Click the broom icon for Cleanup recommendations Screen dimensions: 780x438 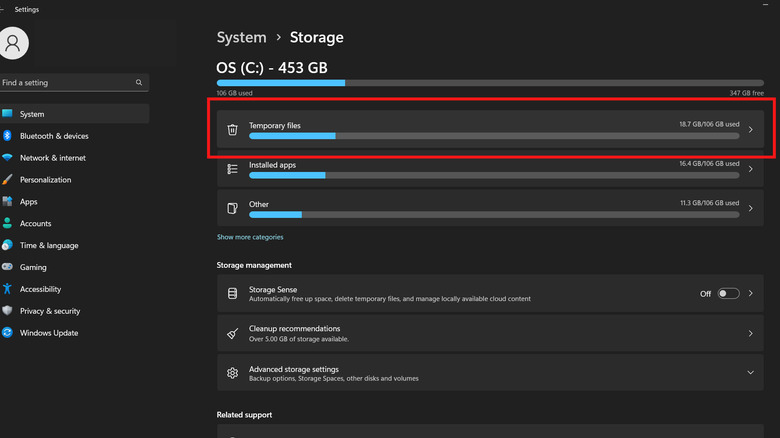coord(232,333)
